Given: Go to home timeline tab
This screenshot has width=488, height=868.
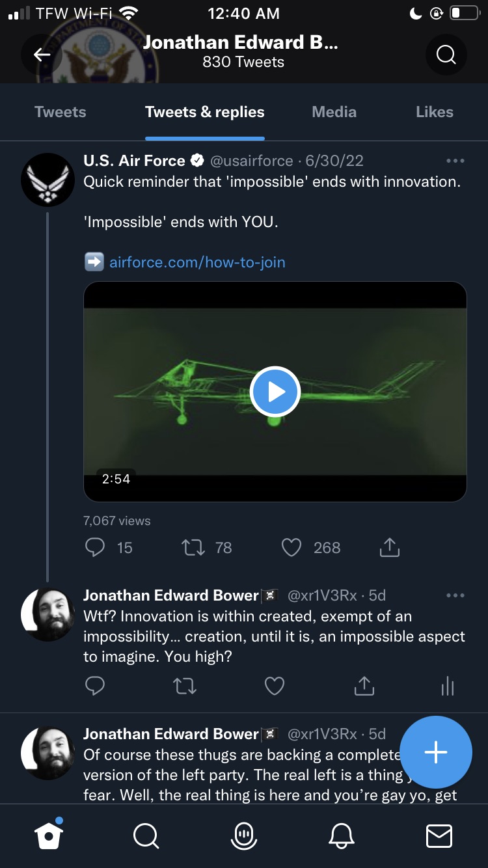Looking at the screenshot, I should (x=49, y=835).
